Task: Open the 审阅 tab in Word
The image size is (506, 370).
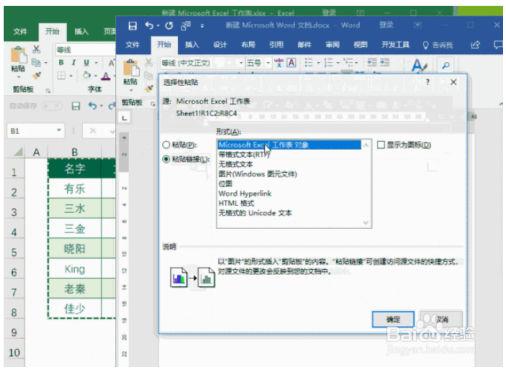Action: click(x=332, y=45)
